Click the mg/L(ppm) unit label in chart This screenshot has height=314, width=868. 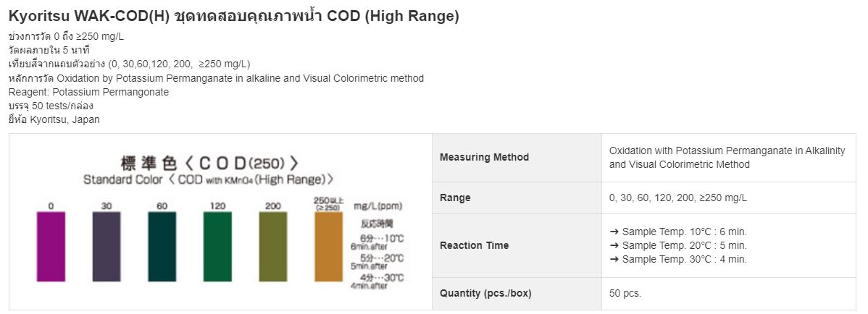378,206
